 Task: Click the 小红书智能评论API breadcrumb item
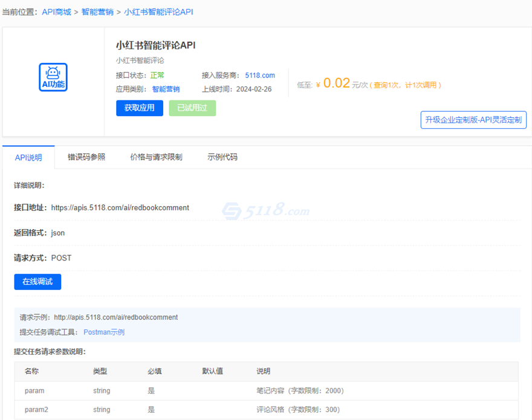tap(158, 12)
